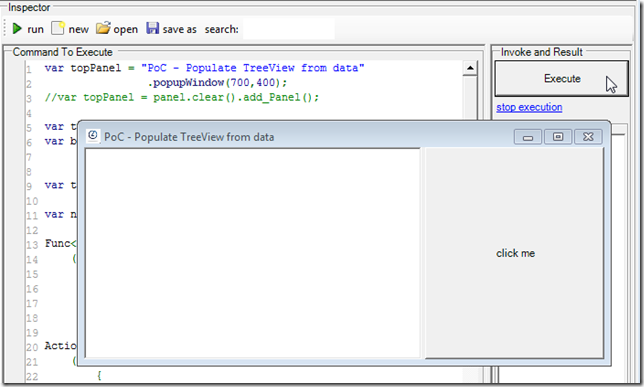
Task: Click the save as floppy disk icon
Action: click(x=152, y=28)
